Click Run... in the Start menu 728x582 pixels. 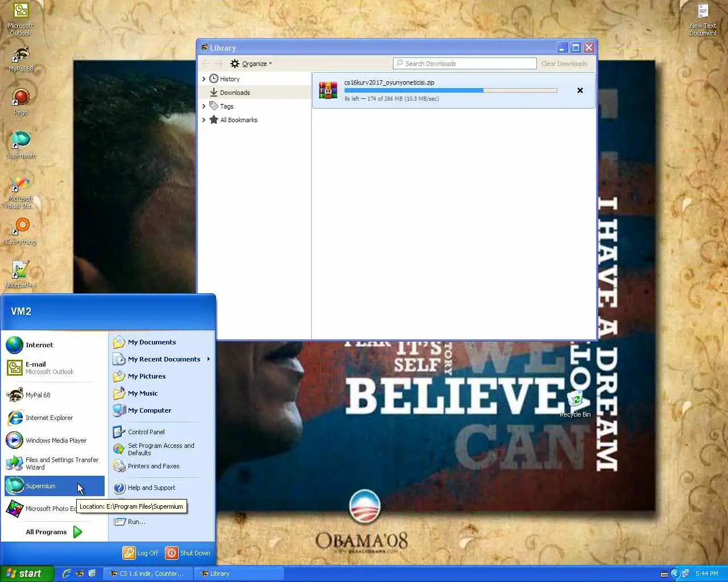(x=162, y=522)
